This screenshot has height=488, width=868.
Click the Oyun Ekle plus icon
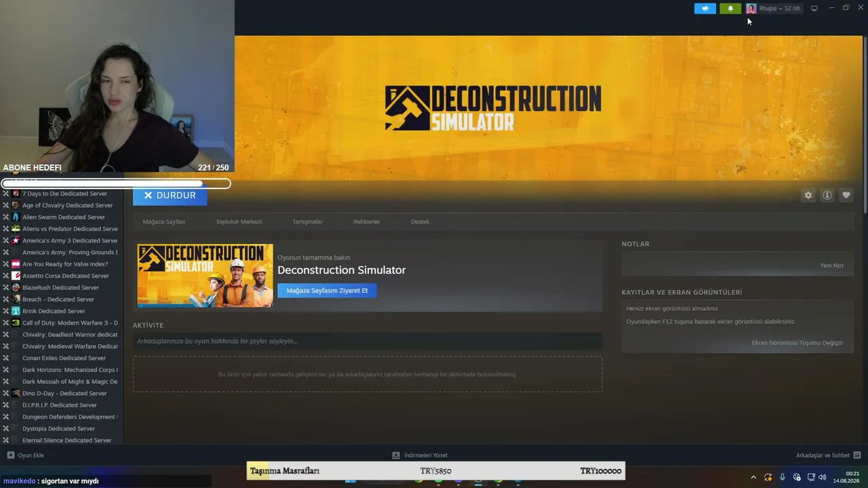coord(10,455)
